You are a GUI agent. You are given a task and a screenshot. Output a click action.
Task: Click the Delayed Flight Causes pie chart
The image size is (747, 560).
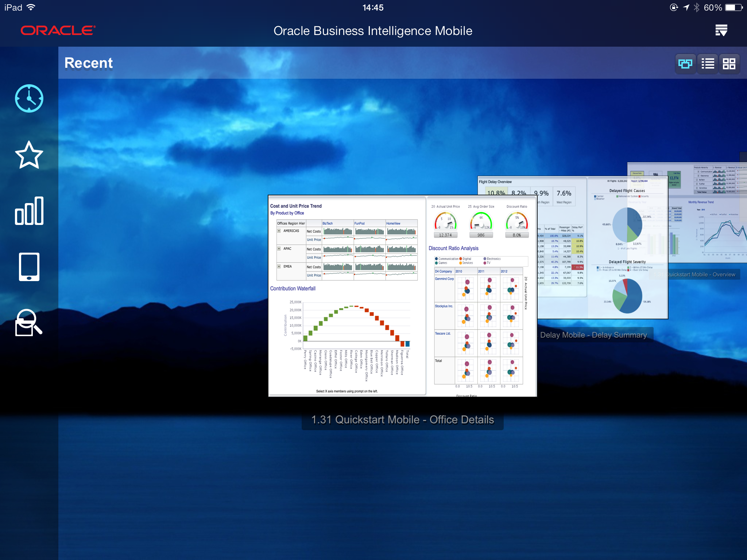(627, 225)
